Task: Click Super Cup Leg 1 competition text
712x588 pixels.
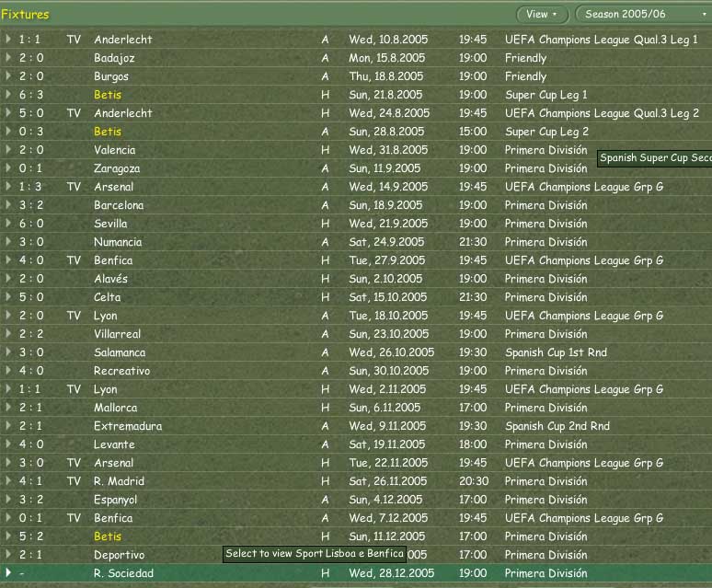Action: click(546, 95)
